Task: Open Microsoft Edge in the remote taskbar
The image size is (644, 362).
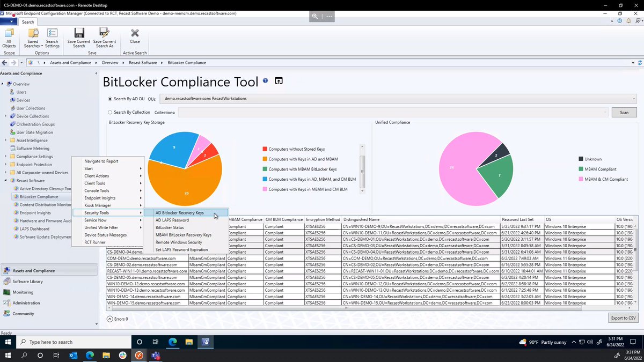Action: [173, 342]
